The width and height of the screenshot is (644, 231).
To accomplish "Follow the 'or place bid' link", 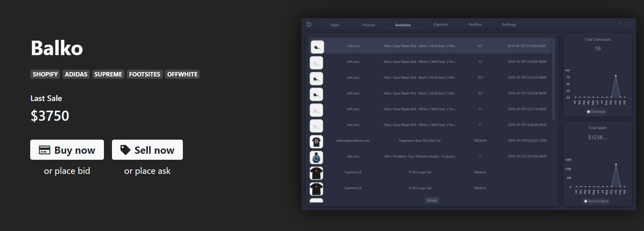I will [x=67, y=171].
